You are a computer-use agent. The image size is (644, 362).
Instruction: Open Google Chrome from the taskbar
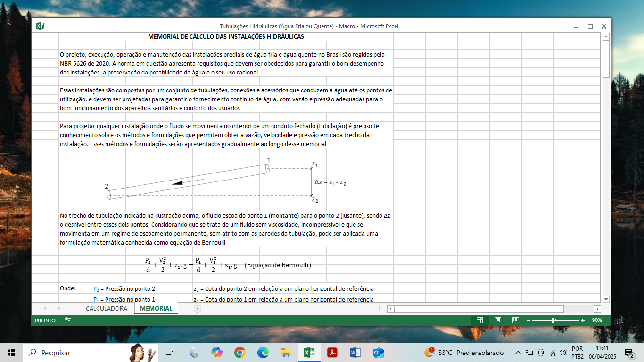[x=239, y=353]
